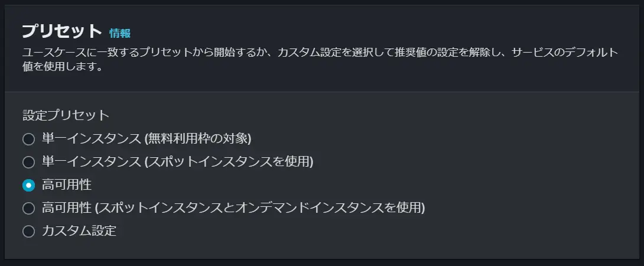This screenshot has width=644, height=266.
Task: Click the 高可用性 label text
Action: [x=67, y=185]
